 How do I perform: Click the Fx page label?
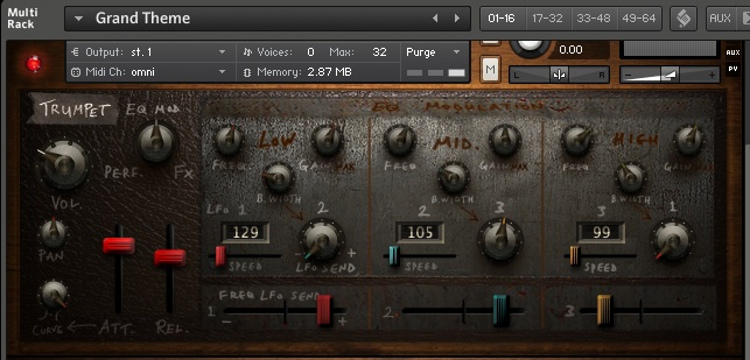184,172
